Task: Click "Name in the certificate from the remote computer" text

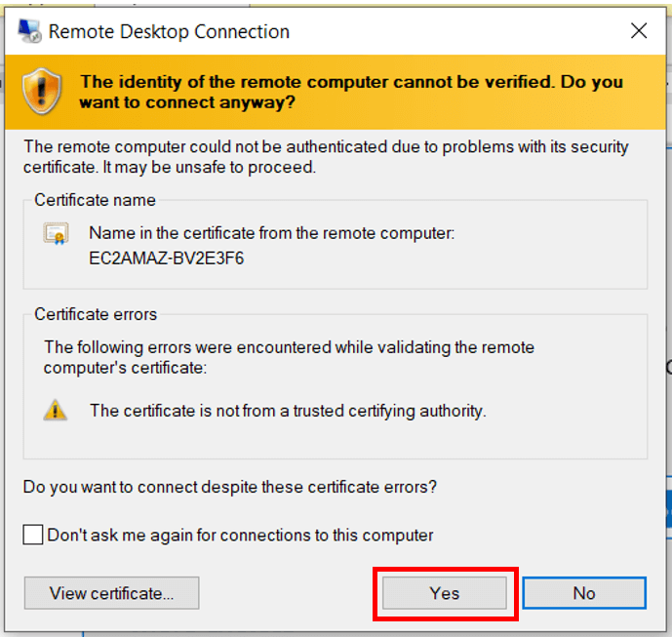Action: (272, 234)
